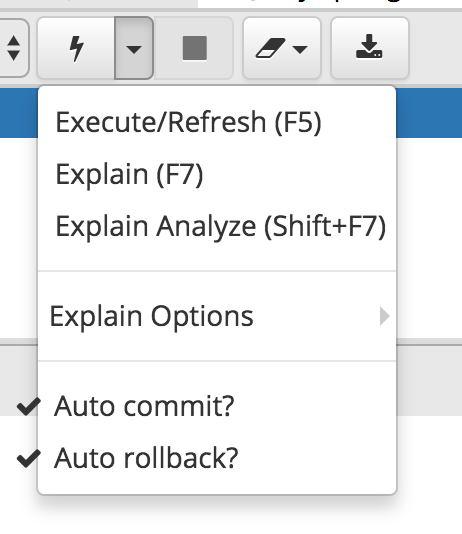Click the horizontal panel splitter under the editor
Image resolution: width=462 pixels, height=534 pixels.
[19, 342]
